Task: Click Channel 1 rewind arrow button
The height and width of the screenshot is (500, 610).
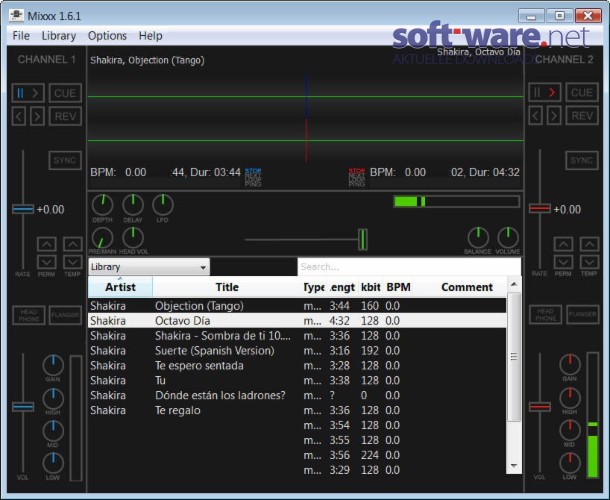Action: 19,116
